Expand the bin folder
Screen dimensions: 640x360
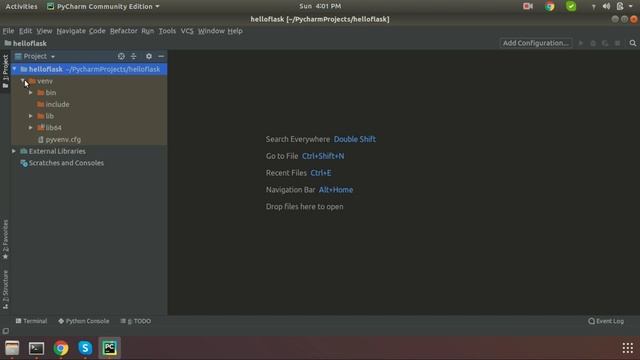pos(31,93)
